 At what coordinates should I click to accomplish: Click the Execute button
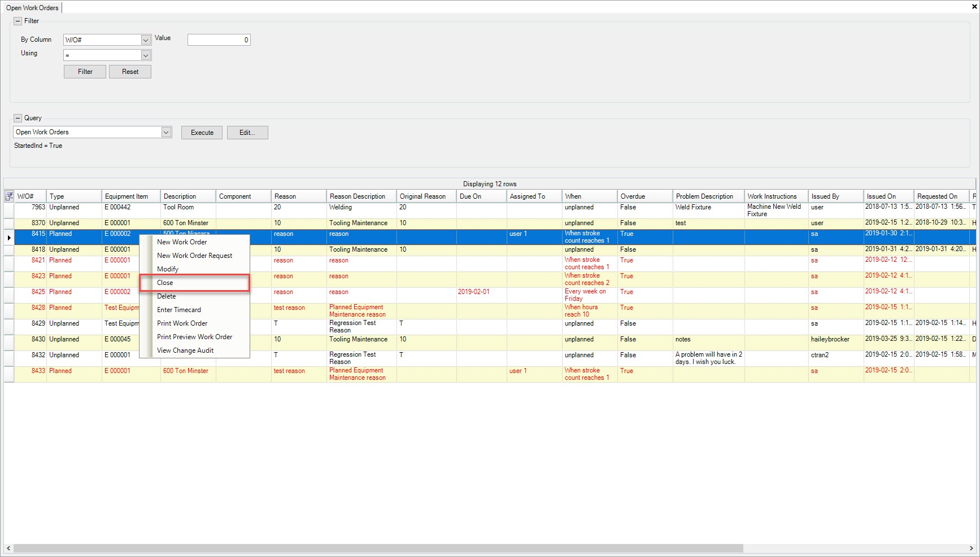pyautogui.click(x=202, y=133)
